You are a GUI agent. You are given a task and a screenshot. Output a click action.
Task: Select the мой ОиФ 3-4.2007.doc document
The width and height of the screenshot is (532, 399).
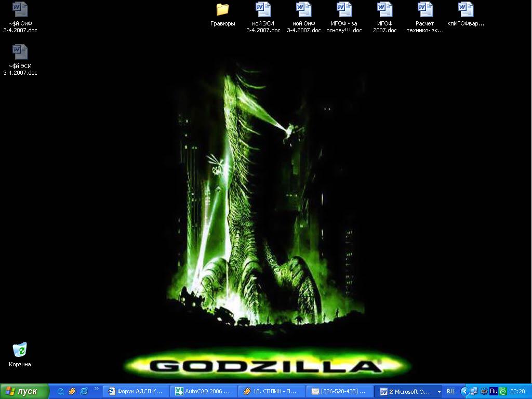coord(303,9)
